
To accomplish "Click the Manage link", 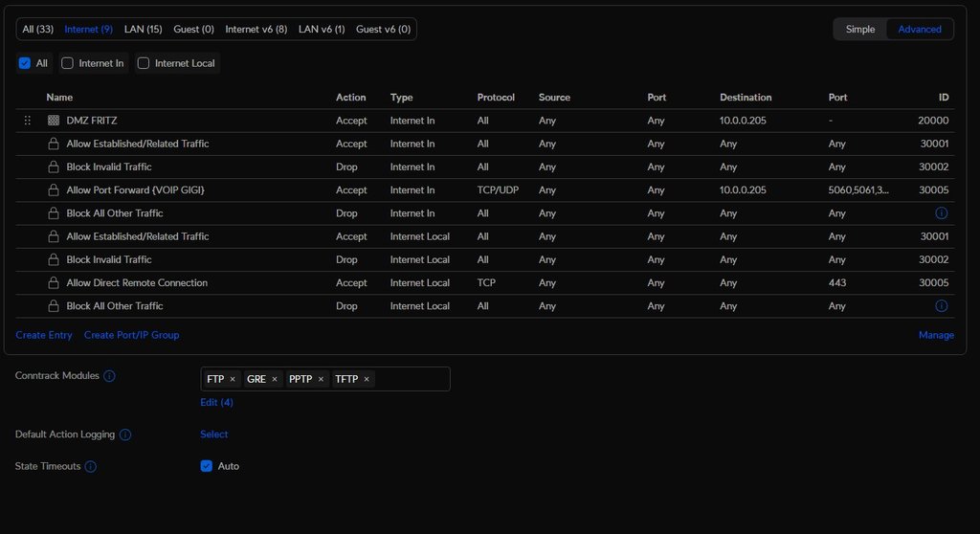I will click(936, 335).
